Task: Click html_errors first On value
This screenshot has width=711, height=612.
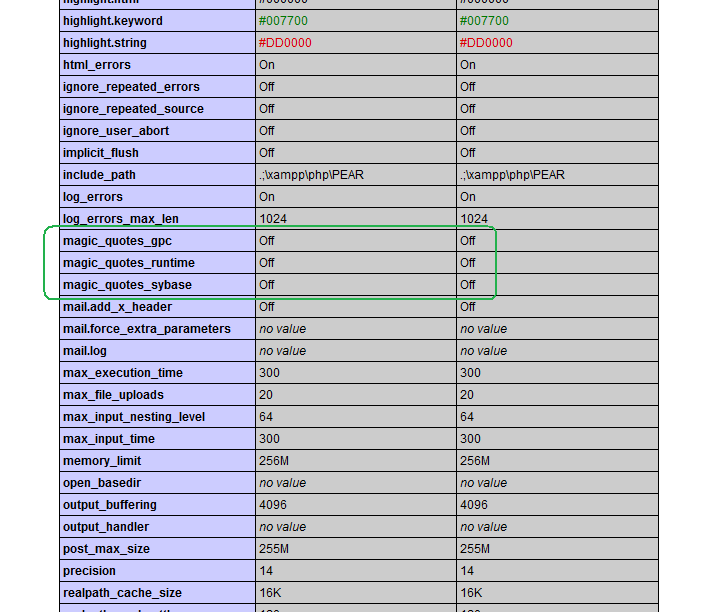Action: [x=267, y=65]
